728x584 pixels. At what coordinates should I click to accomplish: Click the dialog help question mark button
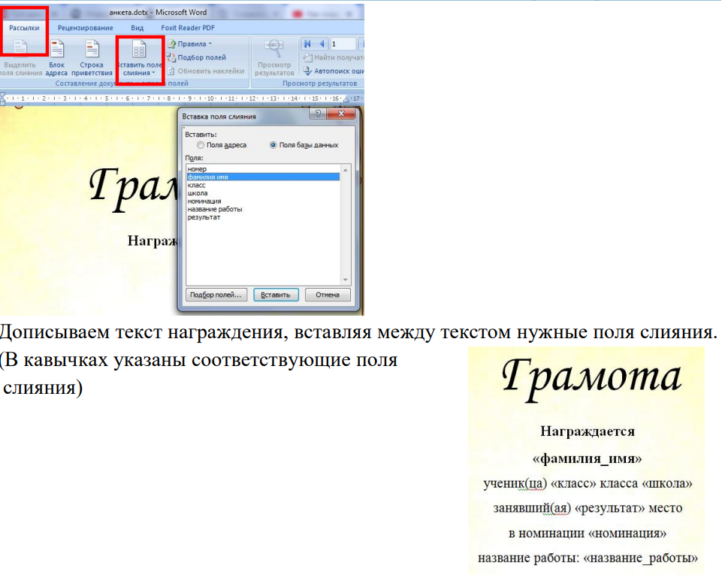pos(317,114)
